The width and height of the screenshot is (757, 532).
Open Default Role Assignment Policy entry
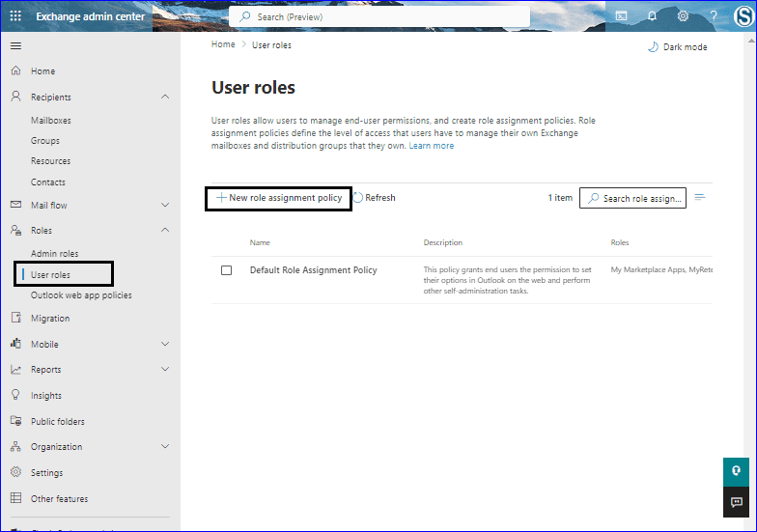(313, 270)
